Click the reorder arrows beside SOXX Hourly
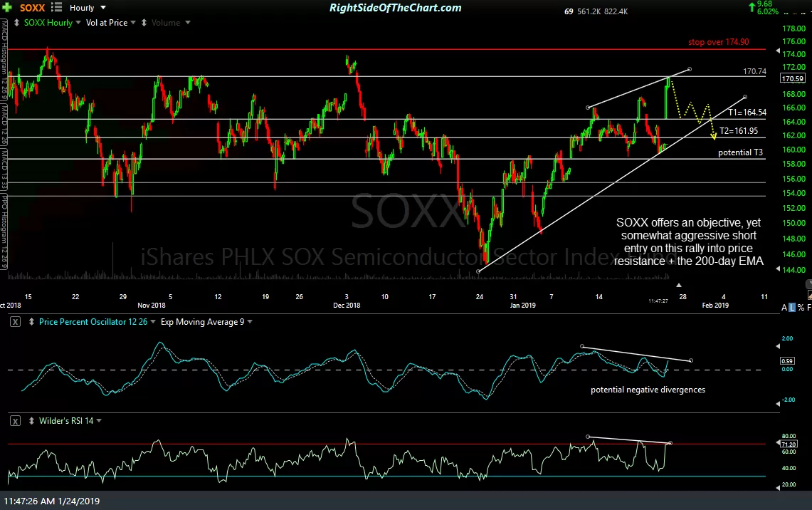 (16, 23)
